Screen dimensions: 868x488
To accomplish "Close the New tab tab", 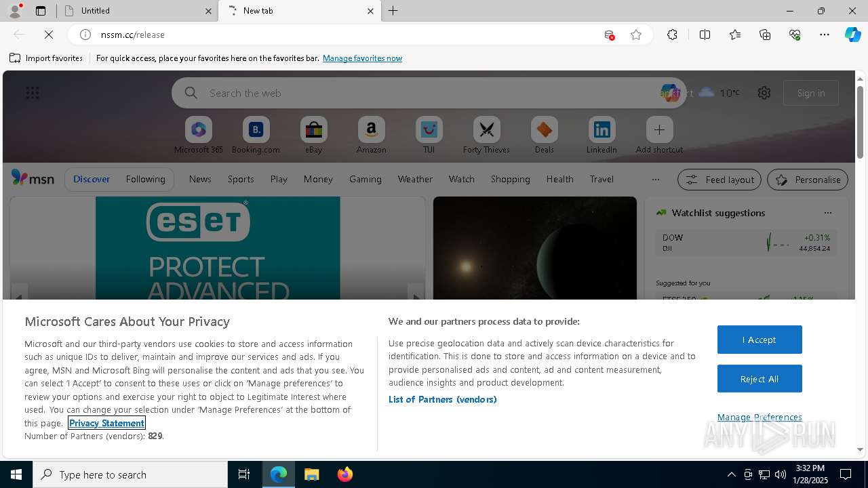I will [370, 11].
